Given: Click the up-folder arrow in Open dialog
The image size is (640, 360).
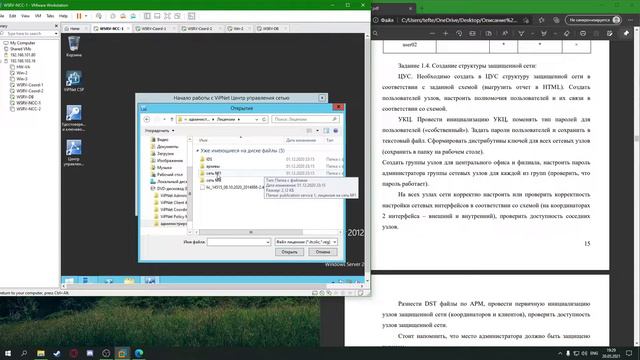Looking at the screenshot, I should pos(171,119).
